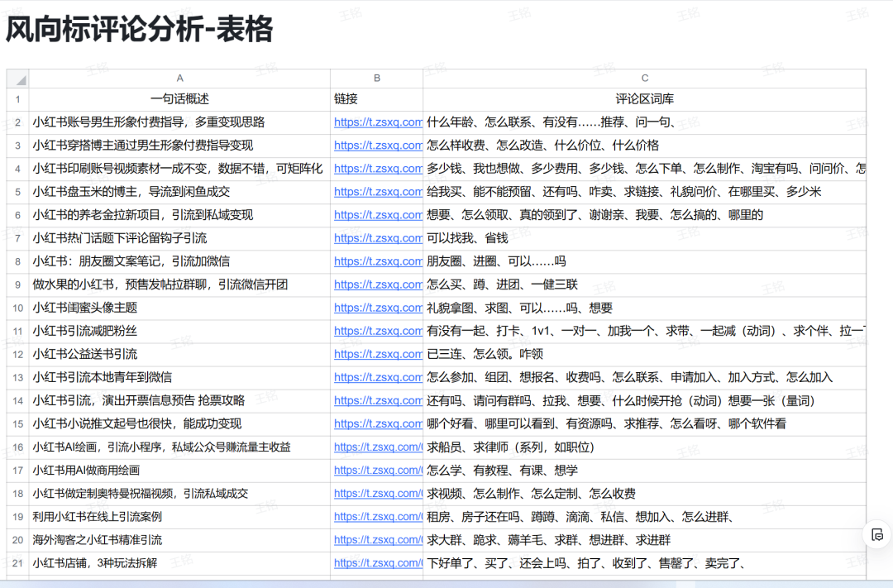Select cell 小红书用AI做商用绘画
893x588 pixels.
179,470
